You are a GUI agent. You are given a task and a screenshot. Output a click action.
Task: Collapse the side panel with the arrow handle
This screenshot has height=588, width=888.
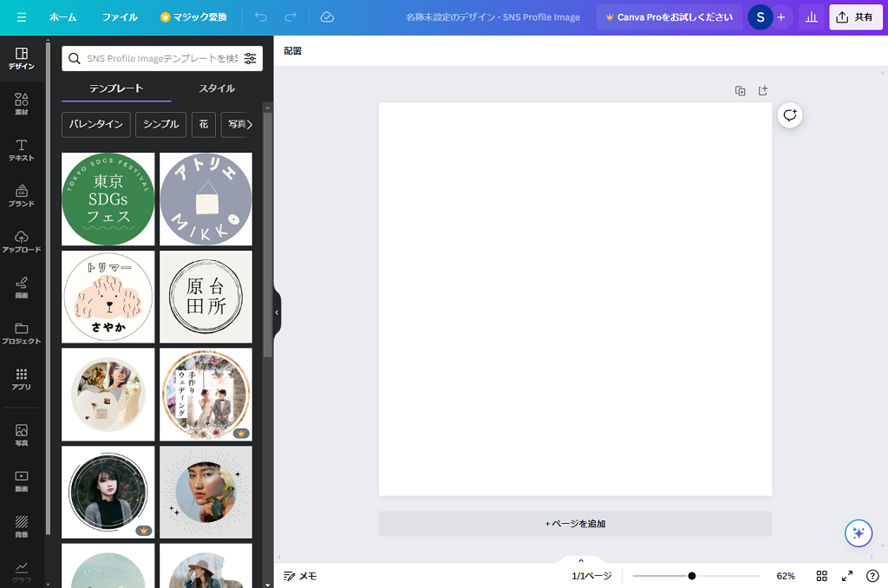277,312
